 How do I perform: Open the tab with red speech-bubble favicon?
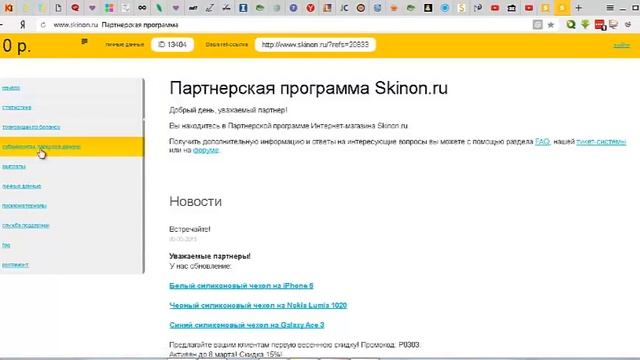75,8
